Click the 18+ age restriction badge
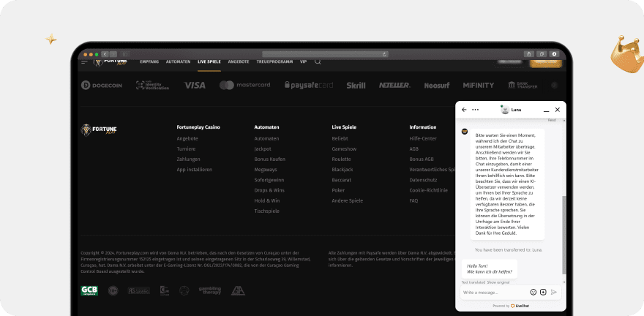 pos(113,290)
